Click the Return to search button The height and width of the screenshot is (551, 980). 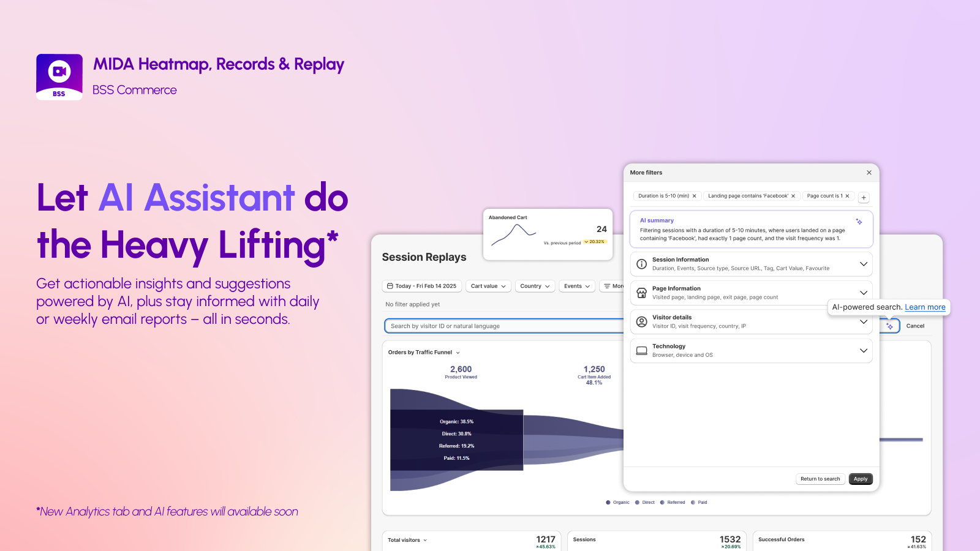pyautogui.click(x=820, y=479)
